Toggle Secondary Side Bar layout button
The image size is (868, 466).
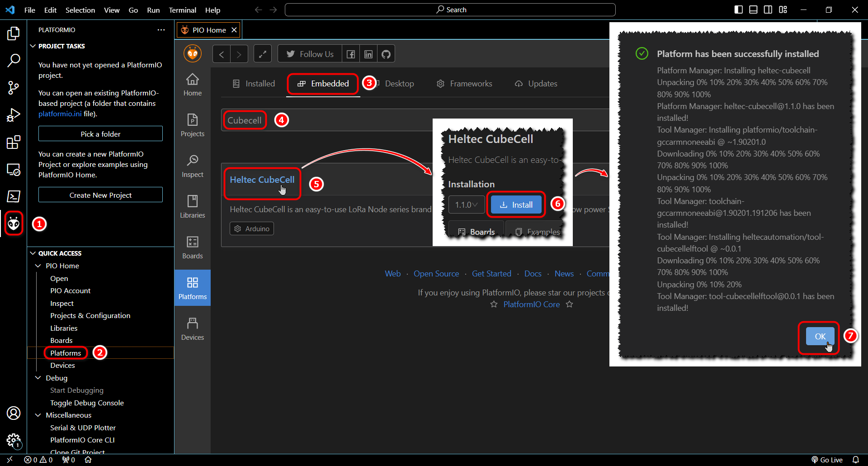[768, 10]
